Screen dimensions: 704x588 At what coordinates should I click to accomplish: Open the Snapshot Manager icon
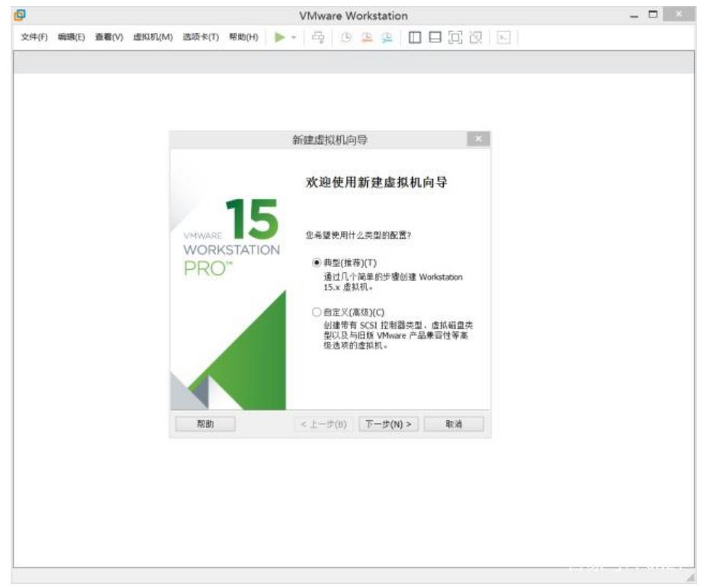coord(387,37)
